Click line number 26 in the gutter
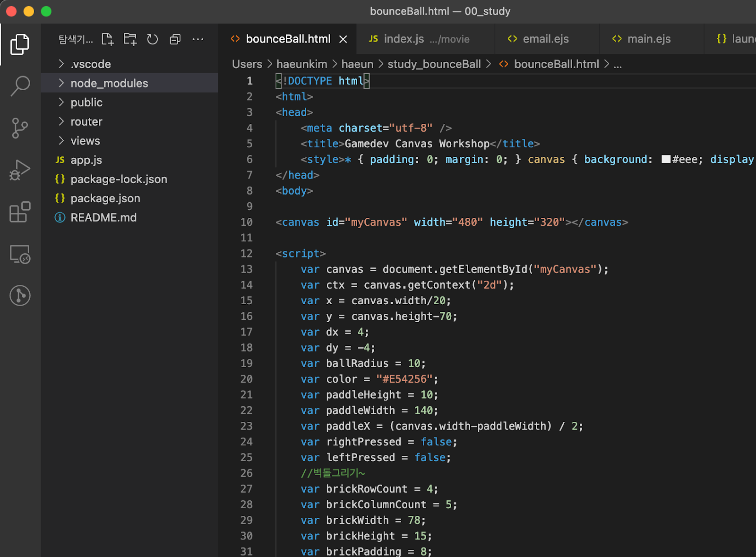The image size is (756, 557). coord(247,473)
